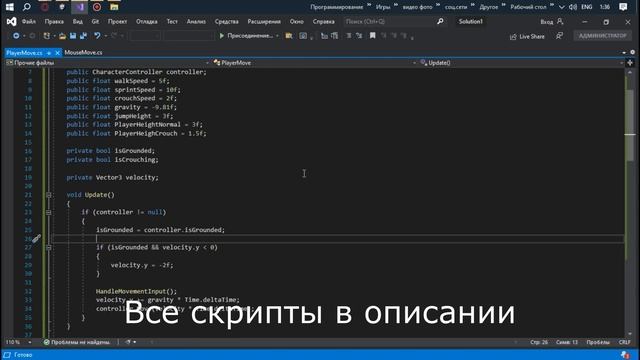Open the Git menu
Screen dimensions: 640x360
(x=96, y=22)
